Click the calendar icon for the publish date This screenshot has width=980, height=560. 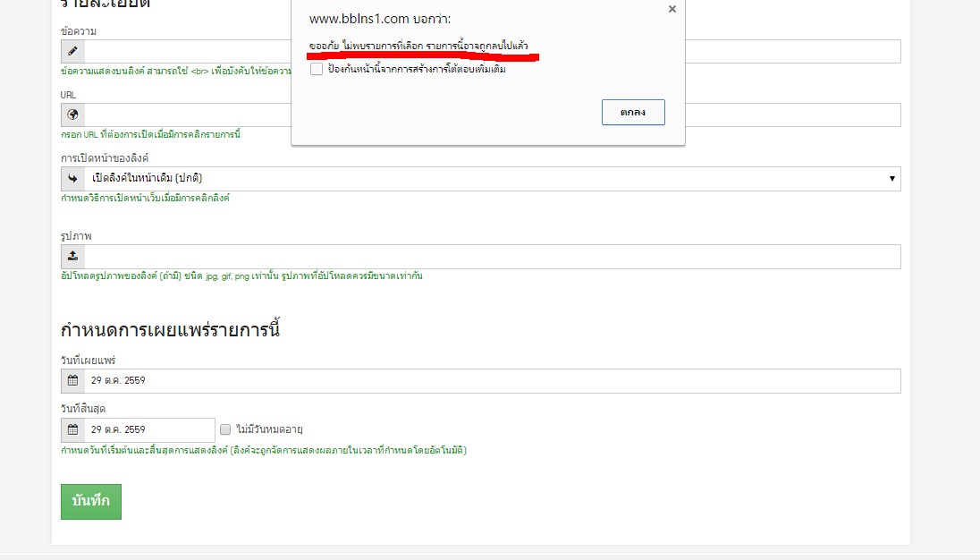coord(72,380)
